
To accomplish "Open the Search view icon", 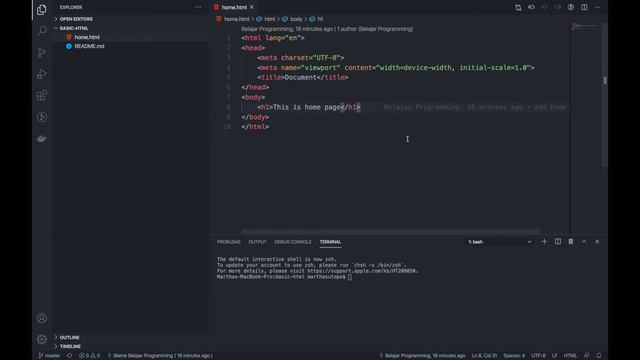I will point(42,31).
